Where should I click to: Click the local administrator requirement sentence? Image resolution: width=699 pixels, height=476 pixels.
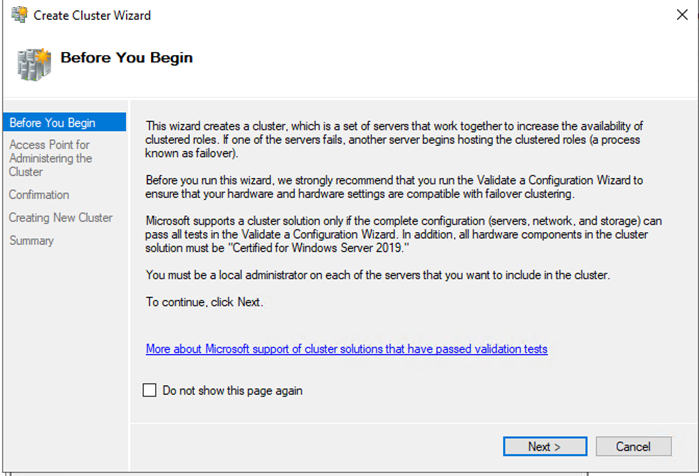378,275
